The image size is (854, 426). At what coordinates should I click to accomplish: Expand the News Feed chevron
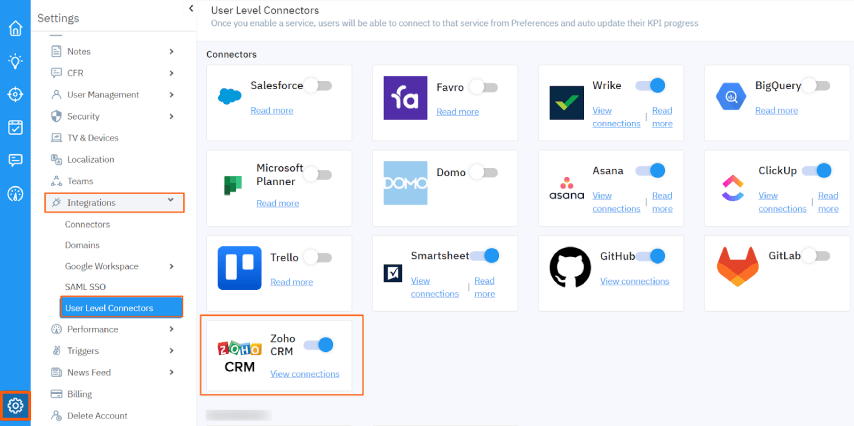171,373
